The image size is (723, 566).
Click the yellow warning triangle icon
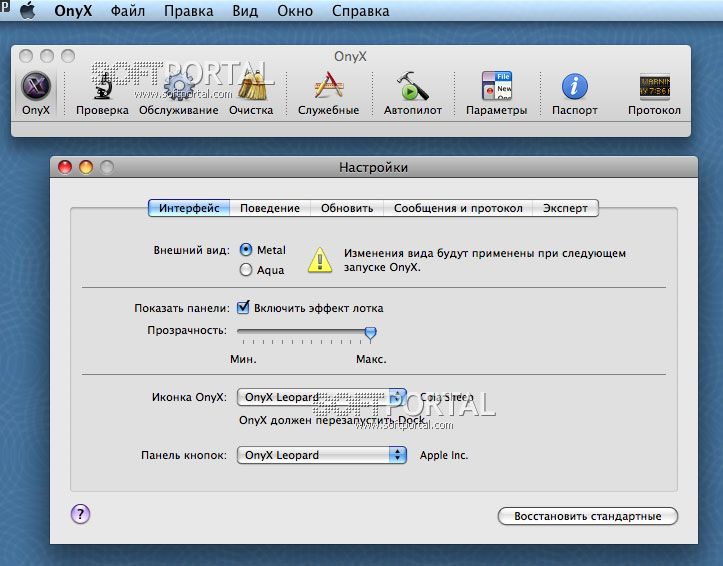320,259
